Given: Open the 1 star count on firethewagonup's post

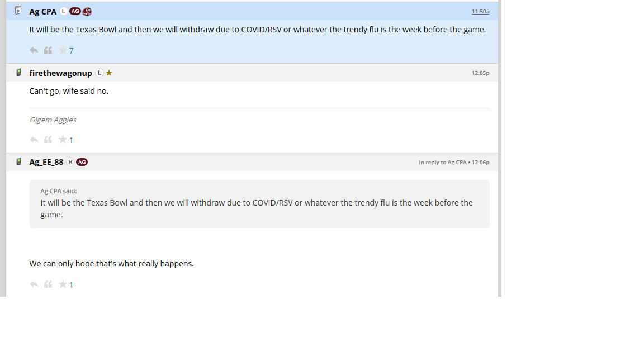Looking at the screenshot, I should 71,140.
